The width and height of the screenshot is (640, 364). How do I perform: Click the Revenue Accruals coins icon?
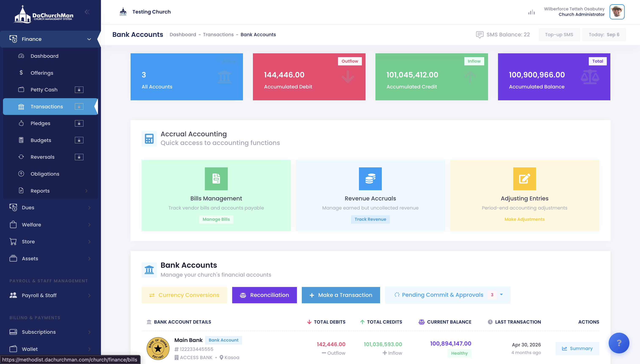(370, 179)
